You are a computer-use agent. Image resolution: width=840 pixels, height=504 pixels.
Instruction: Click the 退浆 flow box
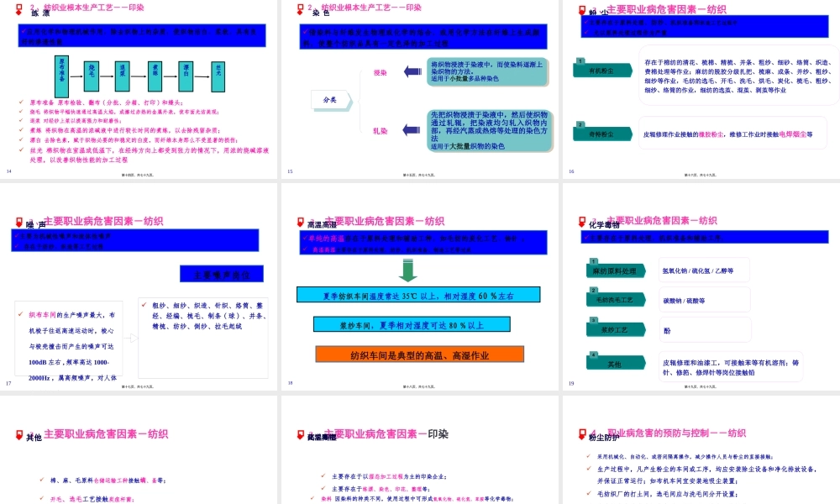(123, 76)
